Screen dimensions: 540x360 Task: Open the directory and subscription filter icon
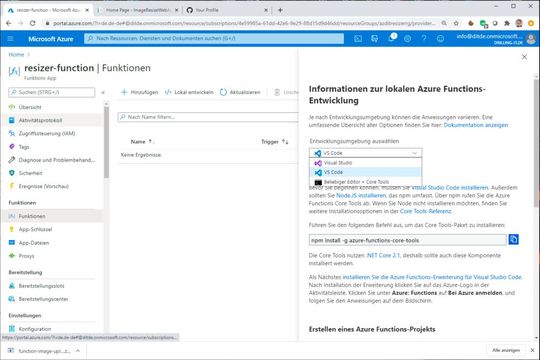click(374, 39)
